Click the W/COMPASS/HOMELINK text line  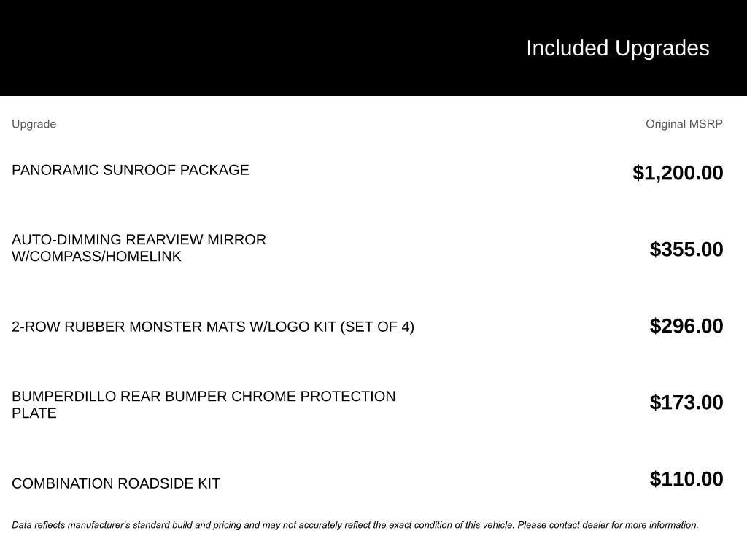[96, 257]
